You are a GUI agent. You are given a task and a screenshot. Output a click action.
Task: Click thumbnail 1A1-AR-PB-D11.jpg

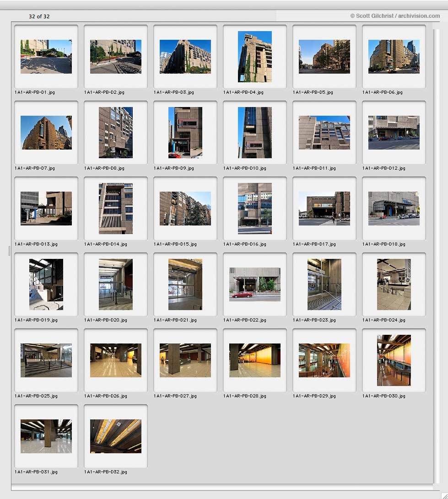click(324, 133)
